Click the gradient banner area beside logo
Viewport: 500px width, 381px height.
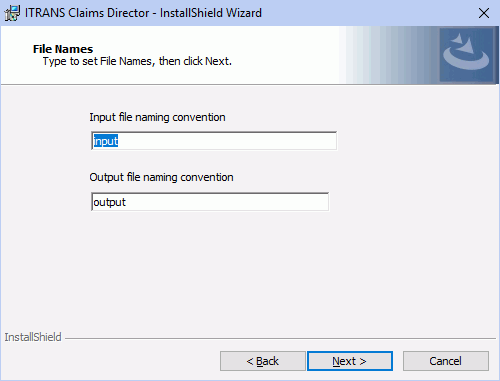point(388,55)
